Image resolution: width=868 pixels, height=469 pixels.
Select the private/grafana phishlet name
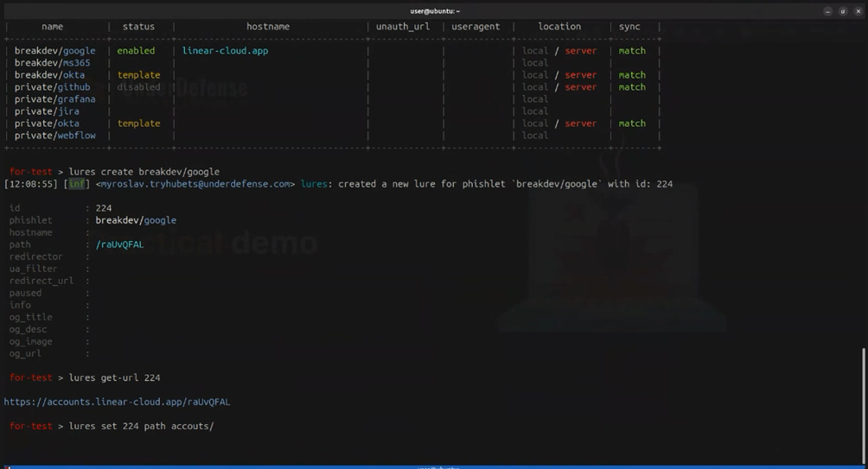tap(54, 99)
